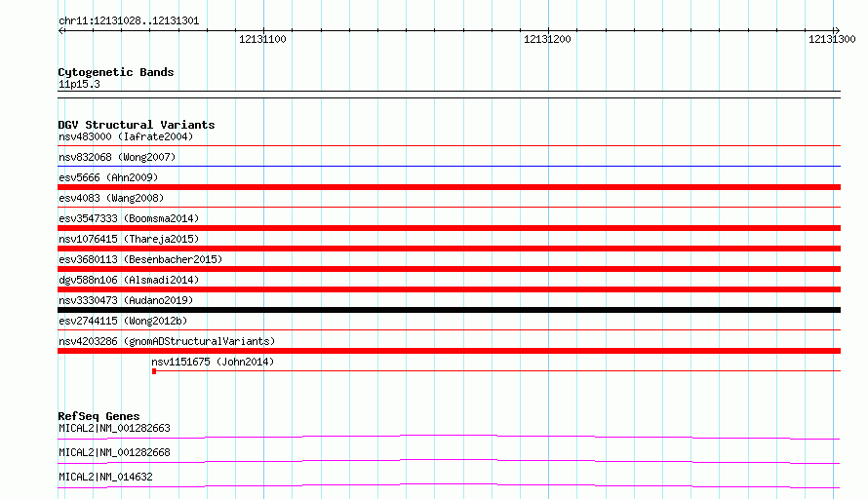Viewport: 868px width, 499px height.
Task: Open variant esv2744115 (Wong2012b)
Action: [123, 321]
